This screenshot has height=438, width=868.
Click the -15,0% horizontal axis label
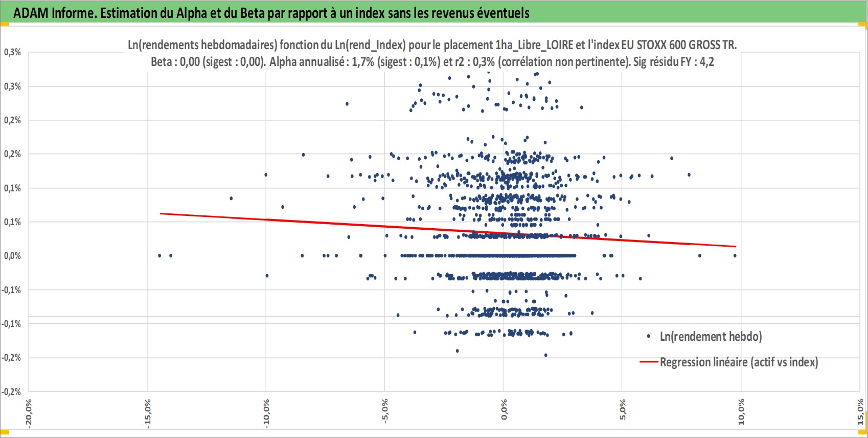click(148, 413)
